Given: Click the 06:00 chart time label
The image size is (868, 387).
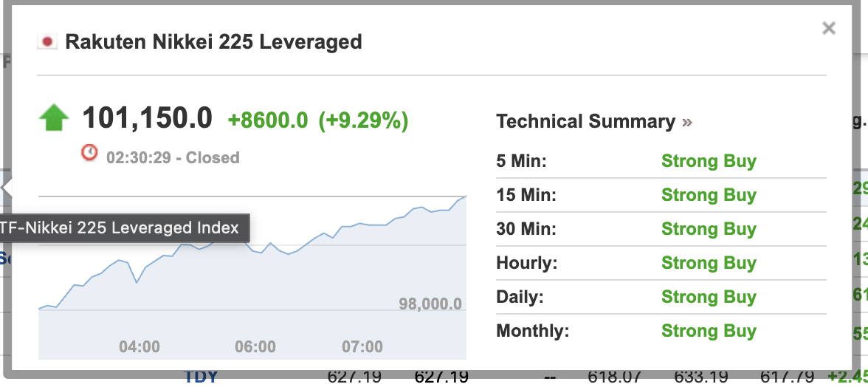Looking at the screenshot, I should point(255,347).
